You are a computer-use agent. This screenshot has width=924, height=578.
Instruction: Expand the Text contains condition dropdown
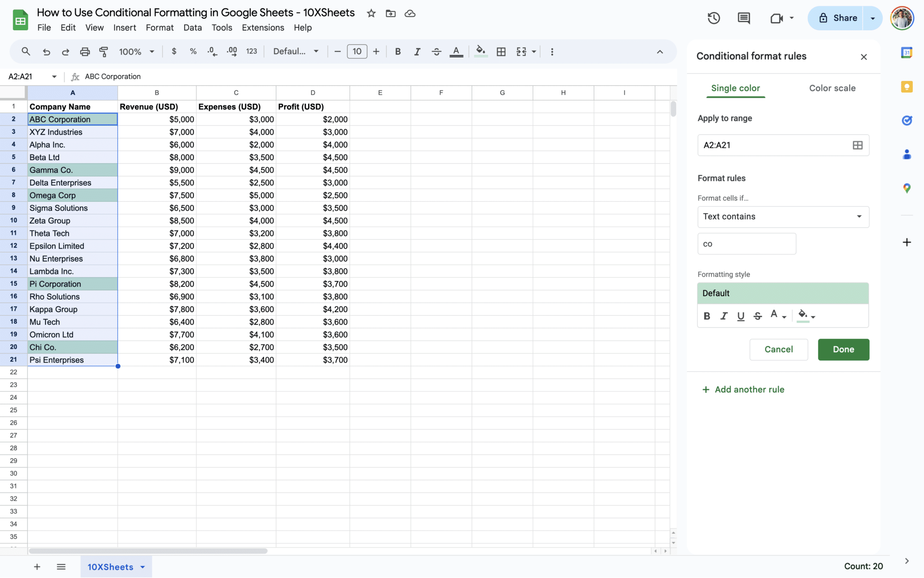pyautogui.click(x=783, y=217)
